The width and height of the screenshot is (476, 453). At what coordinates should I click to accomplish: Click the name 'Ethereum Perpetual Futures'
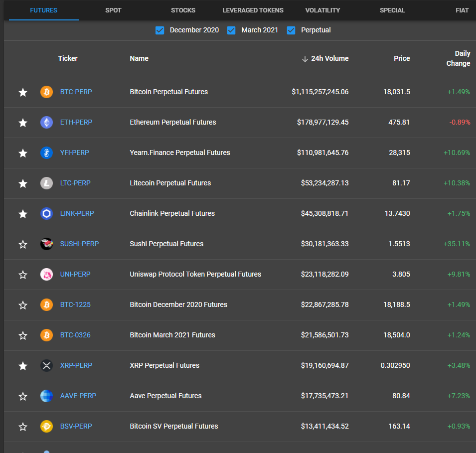173,122
